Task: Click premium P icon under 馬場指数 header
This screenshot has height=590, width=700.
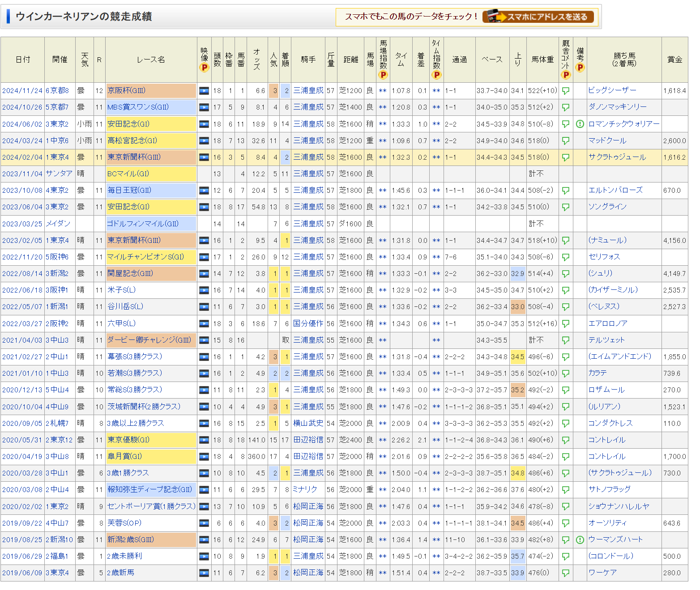Action: (x=383, y=75)
